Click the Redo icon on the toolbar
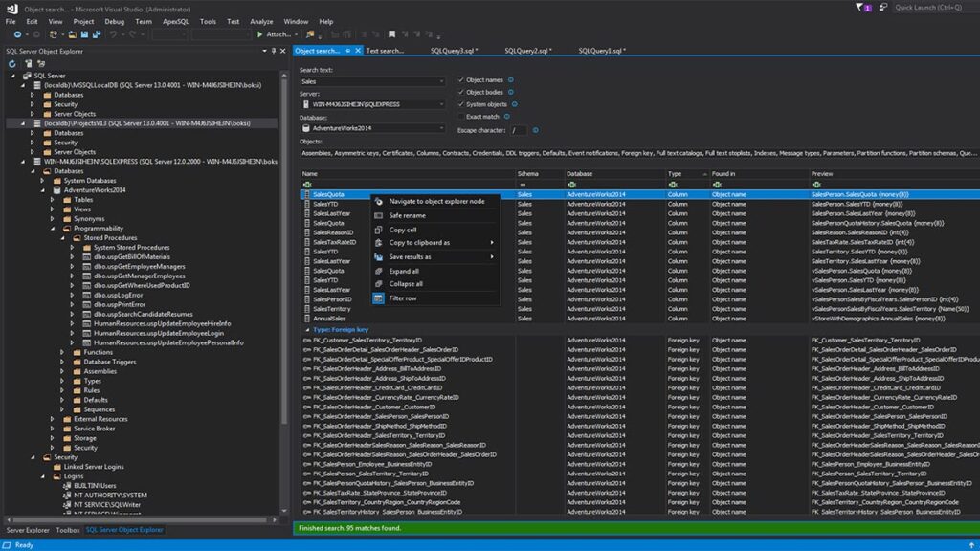 point(131,34)
